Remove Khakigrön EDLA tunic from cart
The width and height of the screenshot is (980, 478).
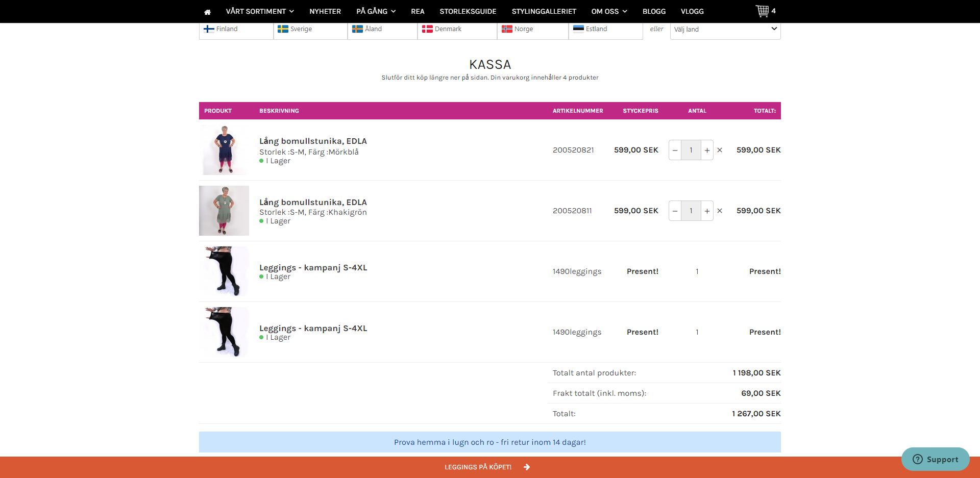[720, 211]
